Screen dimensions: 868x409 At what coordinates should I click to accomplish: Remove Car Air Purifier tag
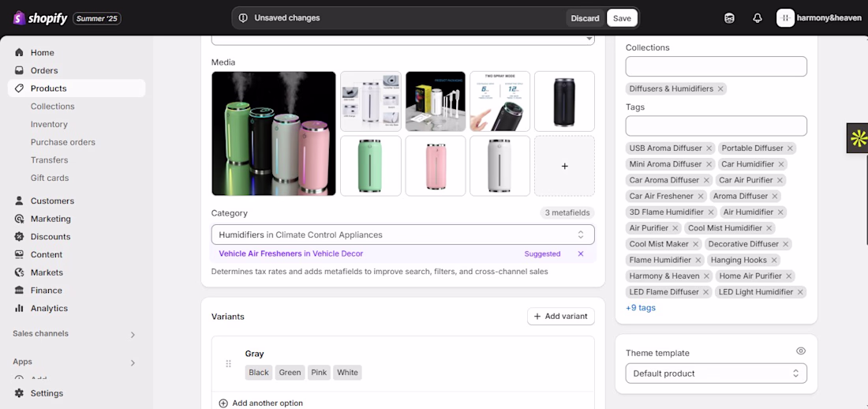(x=780, y=181)
